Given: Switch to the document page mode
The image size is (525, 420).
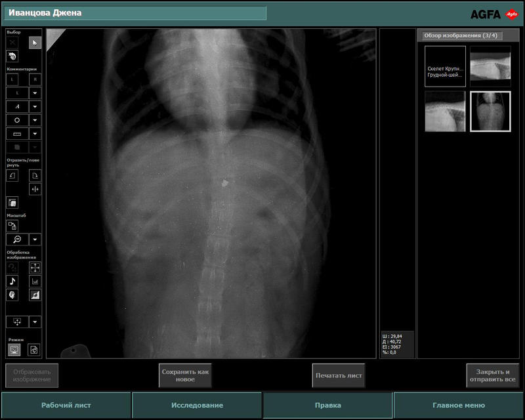Looking at the screenshot, I should click(x=34, y=350).
